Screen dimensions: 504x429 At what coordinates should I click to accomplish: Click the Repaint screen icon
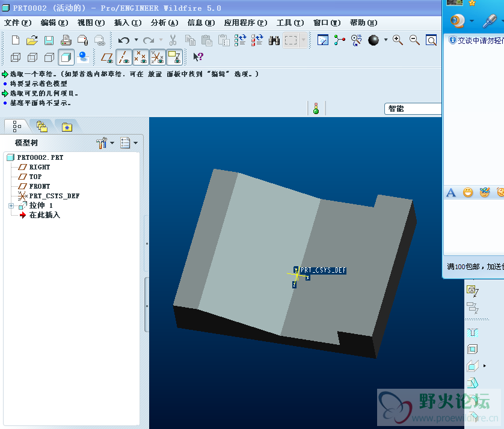click(x=323, y=40)
